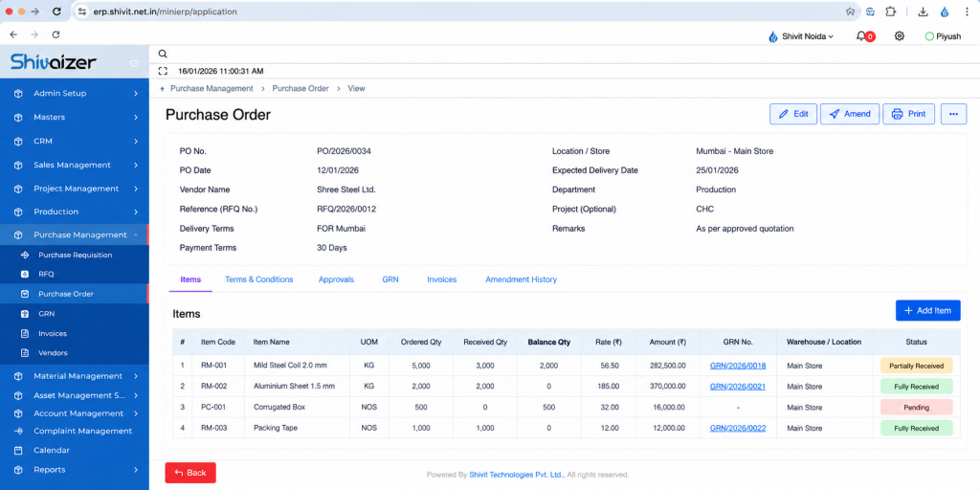Click the Project Management icon
The image size is (980, 490).
[x=18, y=189]
